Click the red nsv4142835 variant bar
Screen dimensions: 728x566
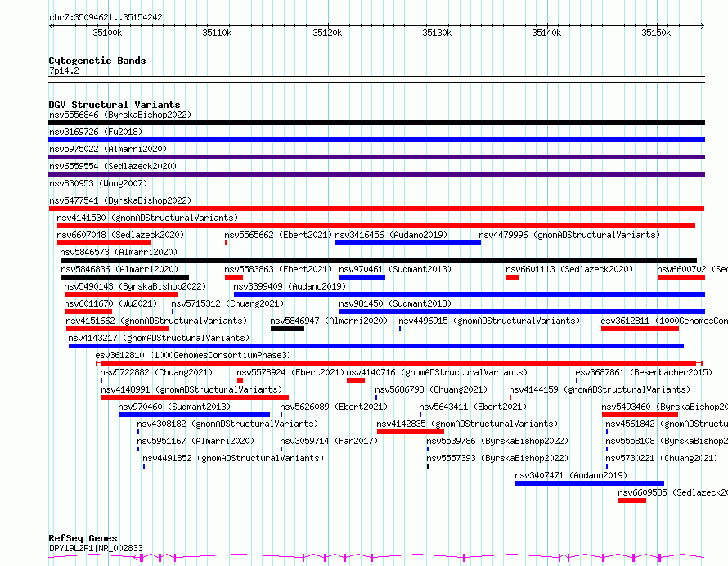tap(411, 432)
